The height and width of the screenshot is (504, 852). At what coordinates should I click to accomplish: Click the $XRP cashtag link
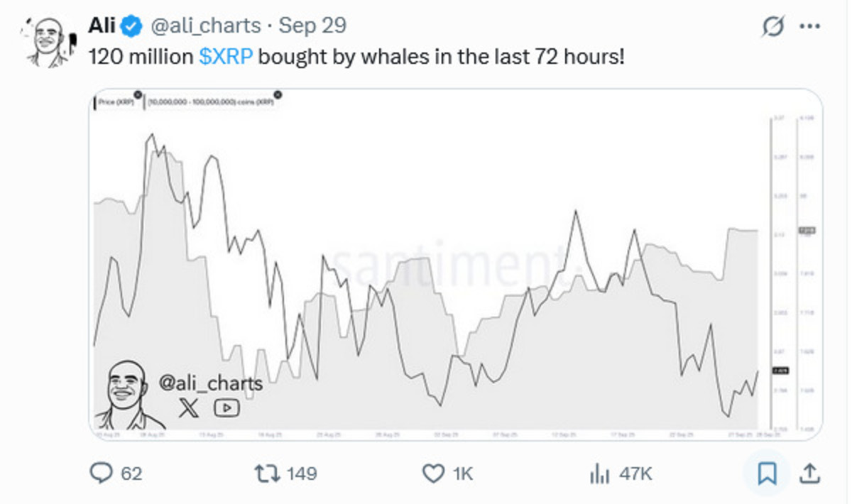pos(225,57)
